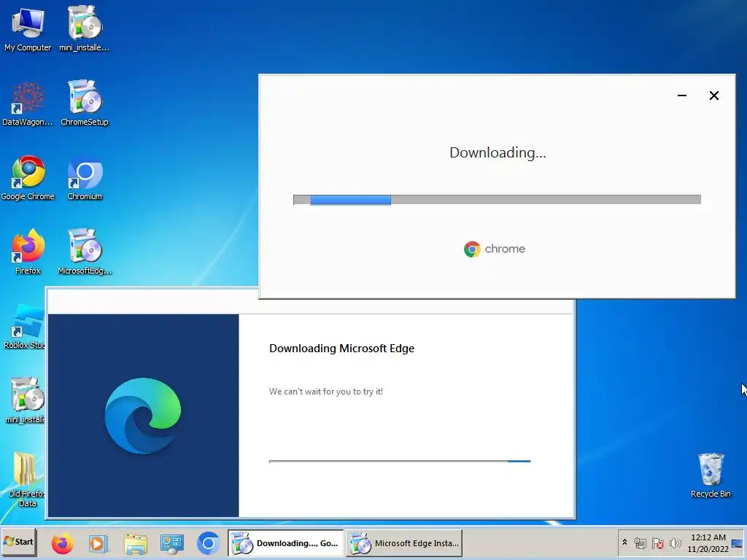Click the Start button
Image resolution: width=747 pixels, height=560 pixels.
click(18, 542)
